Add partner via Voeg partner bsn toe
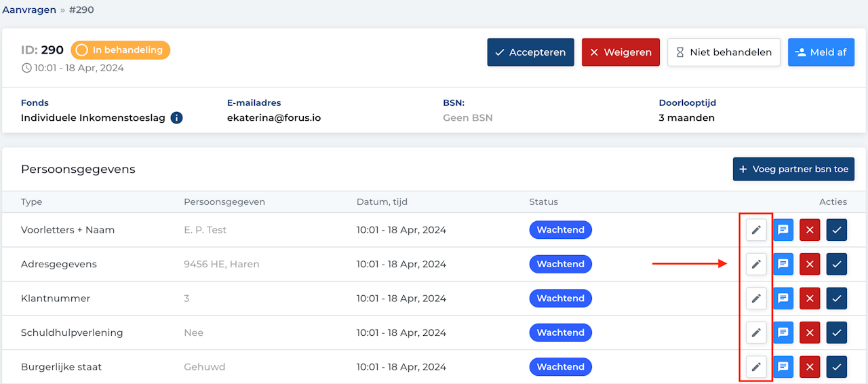 [x=793, y=169]
